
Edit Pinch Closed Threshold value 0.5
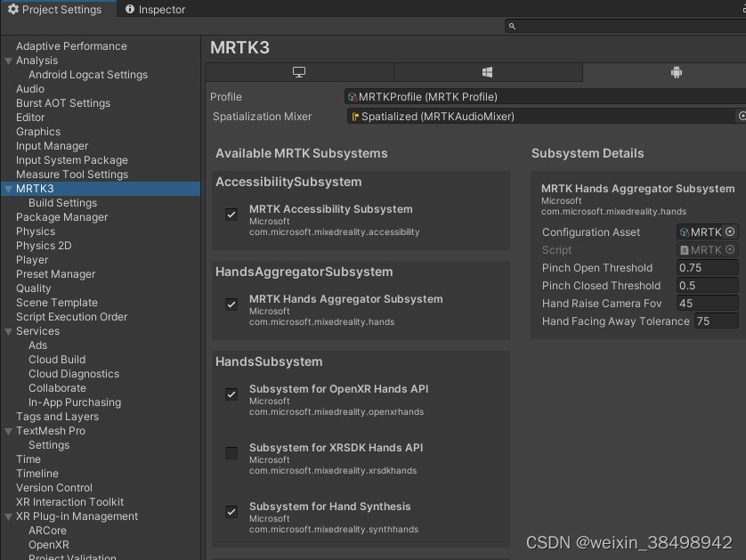[707, 286]
